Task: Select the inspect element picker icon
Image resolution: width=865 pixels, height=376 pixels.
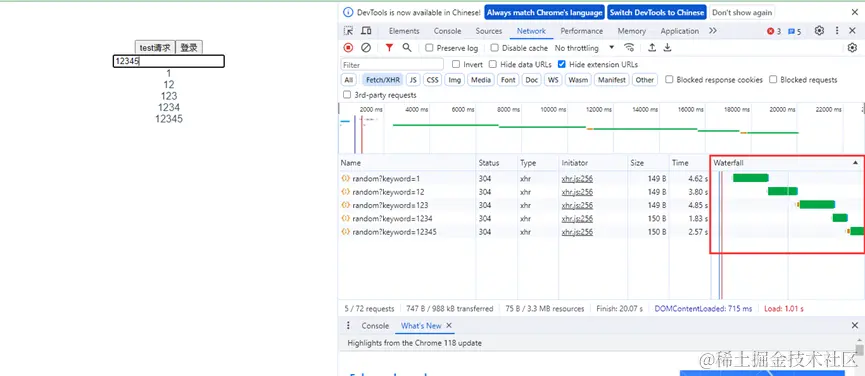Action: pyautogui.click(x=348, y=31)
